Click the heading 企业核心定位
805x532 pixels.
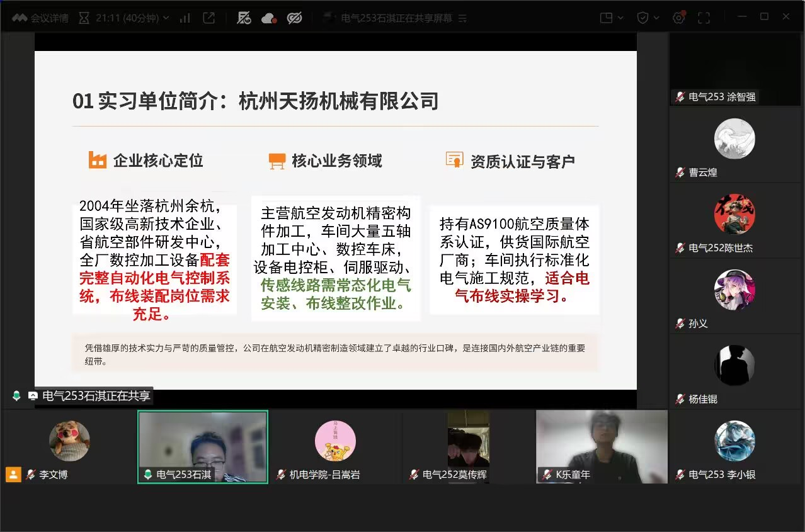pos(158,161)
